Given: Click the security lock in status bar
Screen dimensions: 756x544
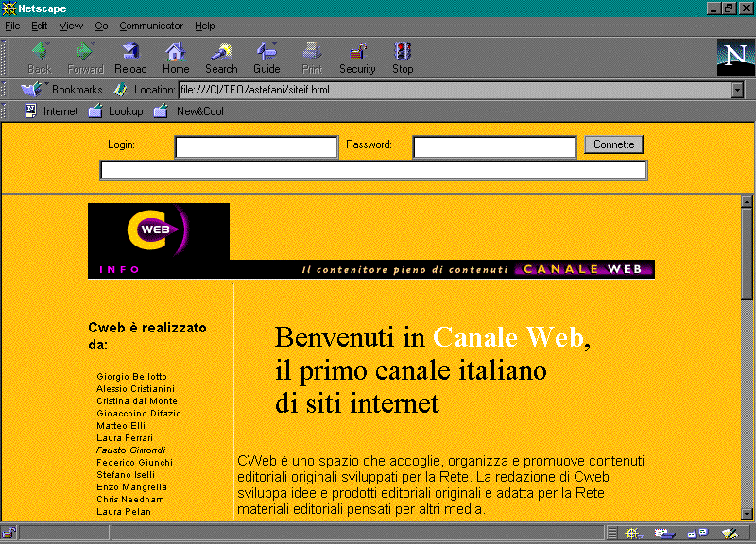Looking at the screenshot, I should (9, 533).
